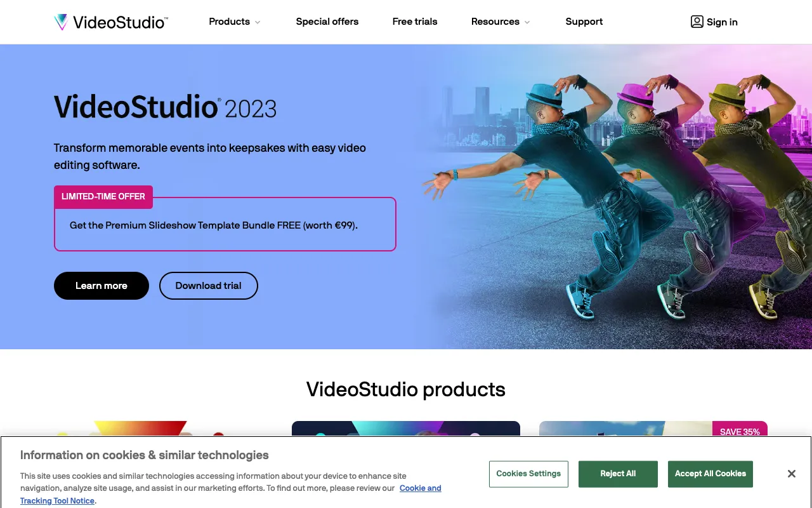
Task: Open Cookies Settings
Action: 528,473
